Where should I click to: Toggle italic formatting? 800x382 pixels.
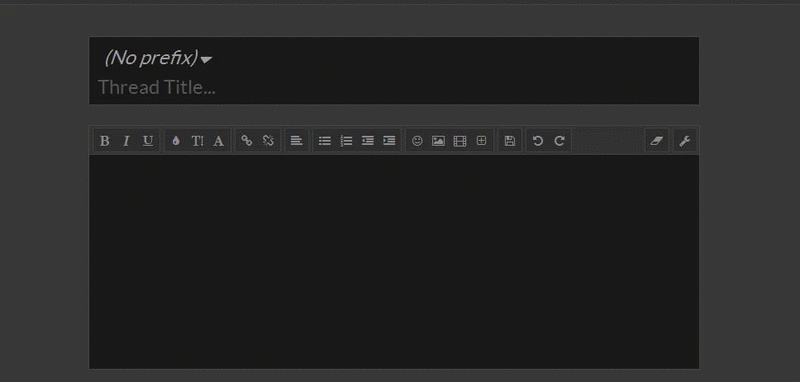(126, 141)
